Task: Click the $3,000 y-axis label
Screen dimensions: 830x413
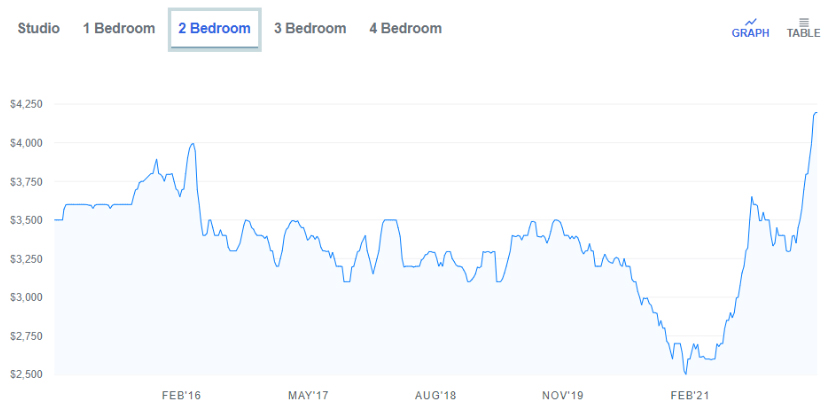Action: [x=26, y=298]
